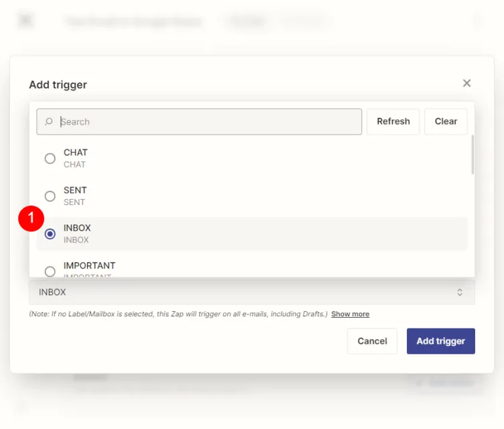The height and width of the screenshot is (429, 504).
Task: Select the INBOX radio option
Action: (x=50, y=234)
